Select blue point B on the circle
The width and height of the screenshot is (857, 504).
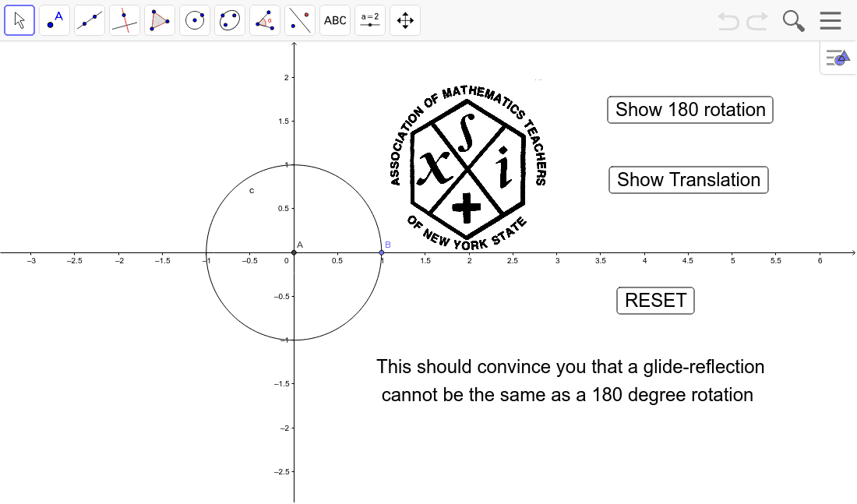[x=382, y=252]
